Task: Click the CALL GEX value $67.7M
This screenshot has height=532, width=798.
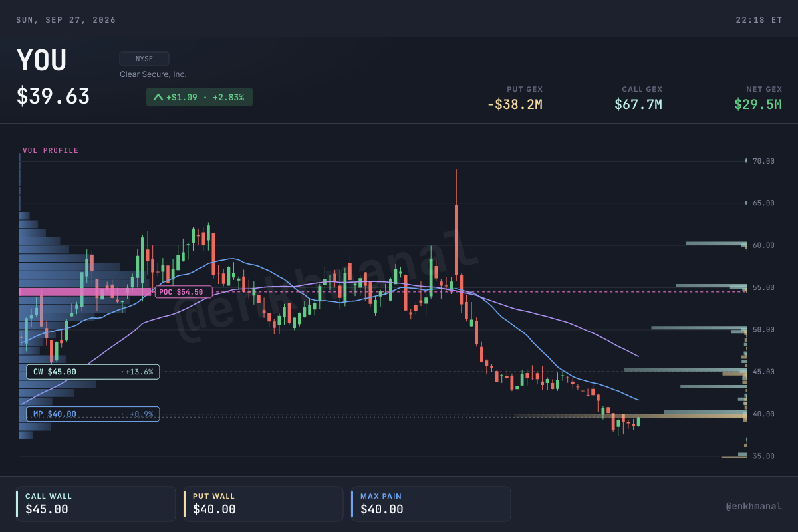Action: point(638,104)
